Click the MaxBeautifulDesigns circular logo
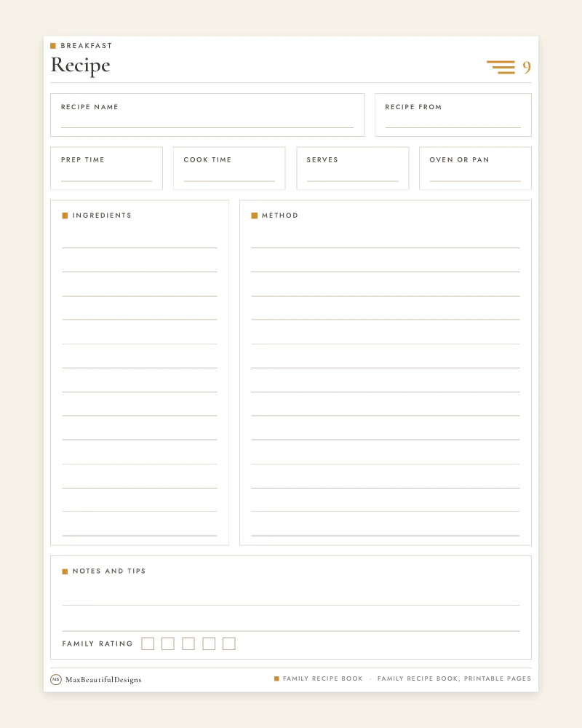 coord(56,679)
